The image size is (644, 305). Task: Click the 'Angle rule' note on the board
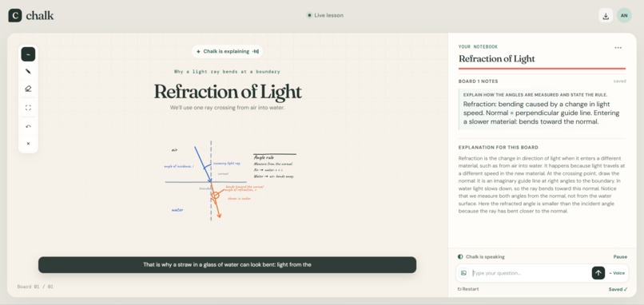point(264,157)
